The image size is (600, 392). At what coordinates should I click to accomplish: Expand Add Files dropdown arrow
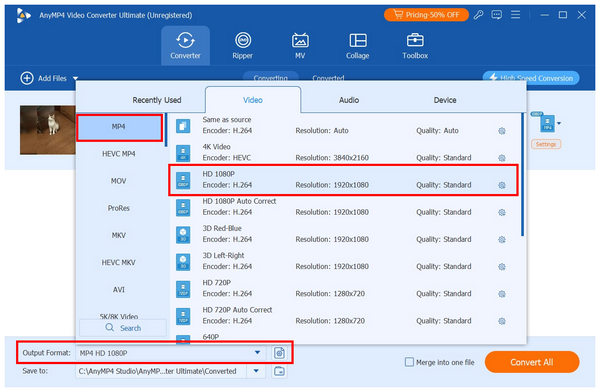tap(75, 78)
